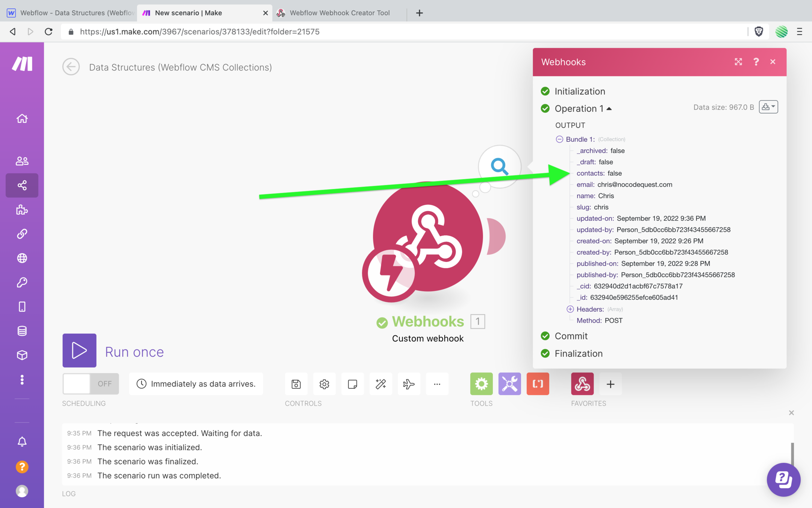Open the More controls ellipsis button
Viewport: 812px width, 508px height.
(x=437, y=384)
